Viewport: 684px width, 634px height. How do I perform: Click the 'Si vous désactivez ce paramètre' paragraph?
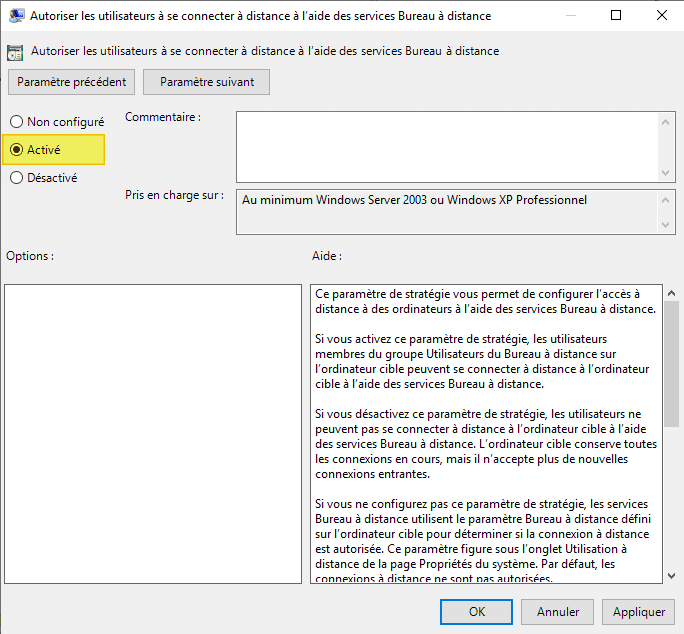(x=486, y=444)
